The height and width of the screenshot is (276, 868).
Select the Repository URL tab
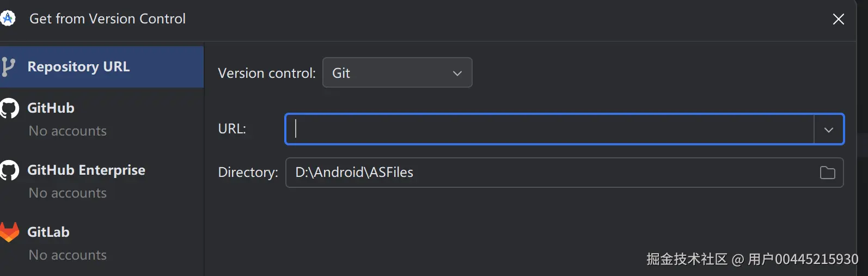pyautogui.click(x=78, y=67)
